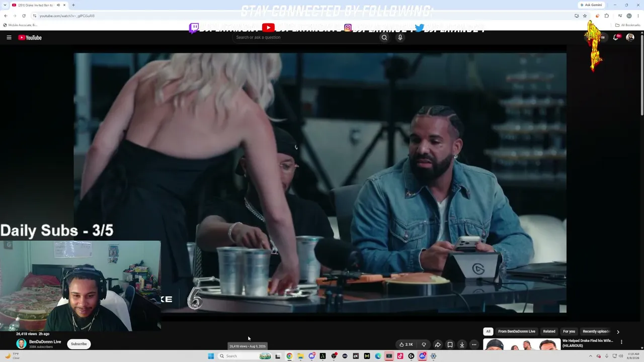
Task: Mute the tab via speaker icon
Action: (58, 5)
